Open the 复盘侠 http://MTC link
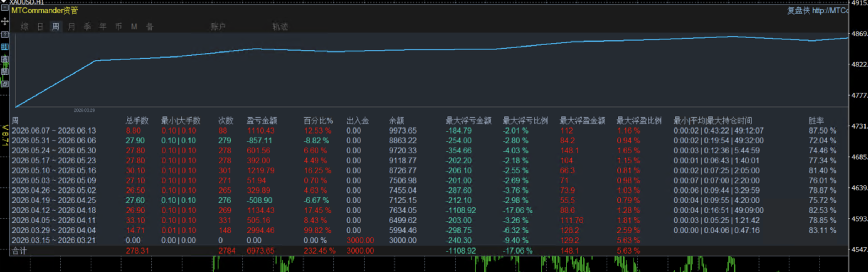 coord(818,11)
